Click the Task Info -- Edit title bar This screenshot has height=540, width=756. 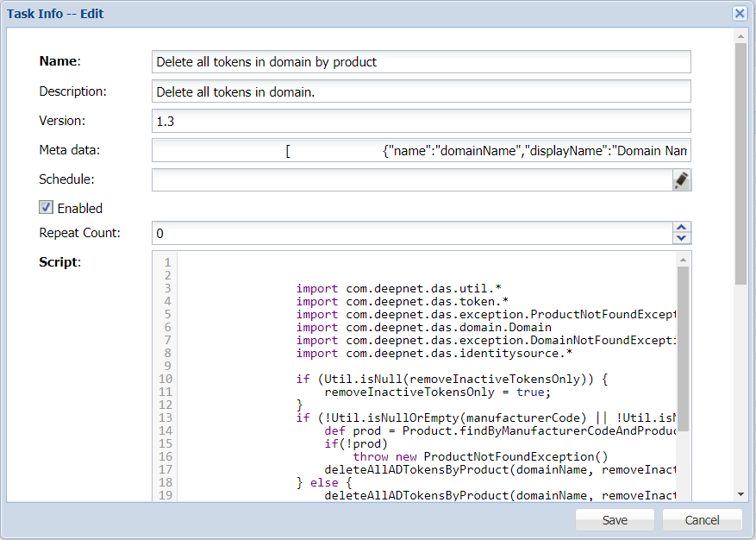(345, 14)
